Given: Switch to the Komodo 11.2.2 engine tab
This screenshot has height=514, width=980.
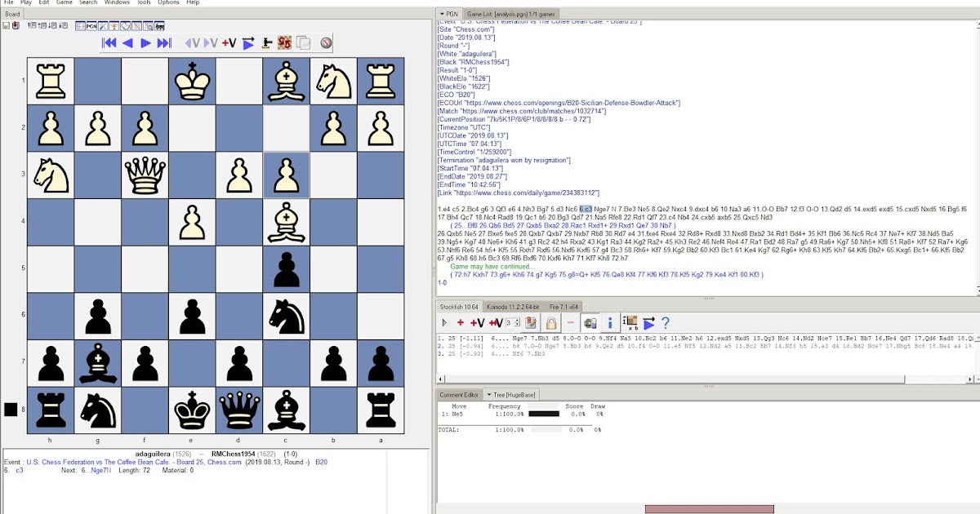Looking at the screenshot, I should (x=514, y=308).
